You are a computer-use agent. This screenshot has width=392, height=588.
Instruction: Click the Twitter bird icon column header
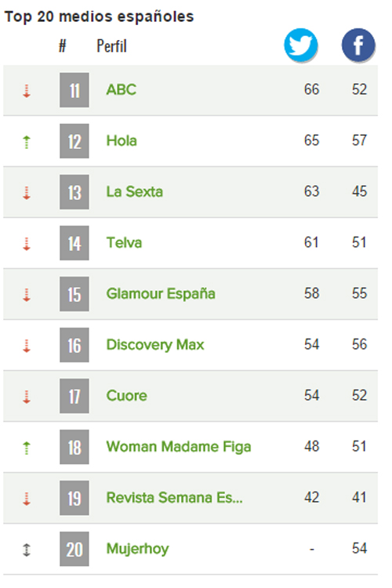click(x=300, y=45)
